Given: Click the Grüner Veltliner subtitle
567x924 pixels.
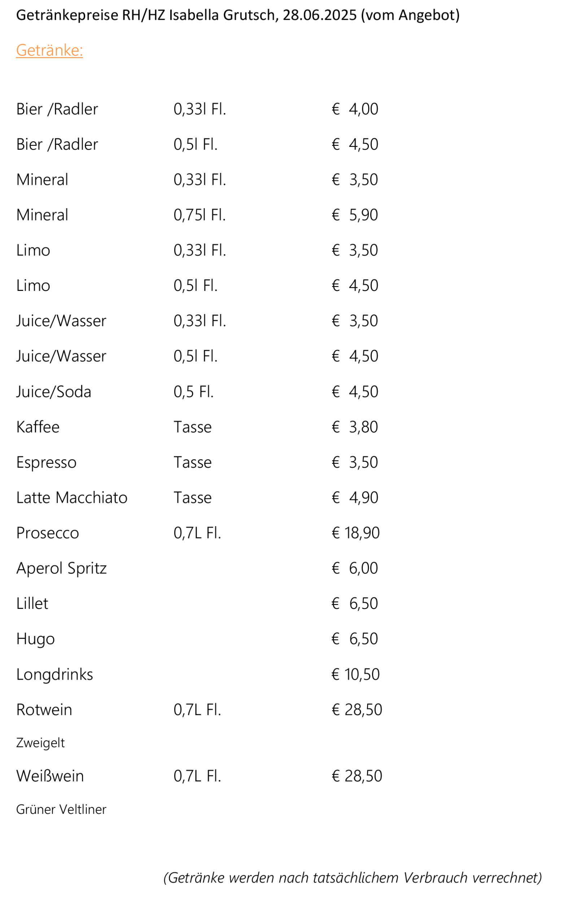Looking at the screenshot, I should [61, 809].
